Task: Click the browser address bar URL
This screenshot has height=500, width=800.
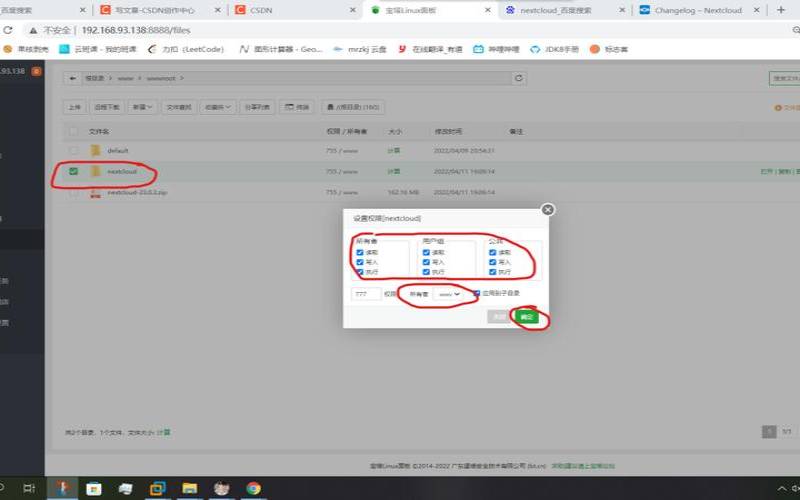Action: [x=136, y=30]
